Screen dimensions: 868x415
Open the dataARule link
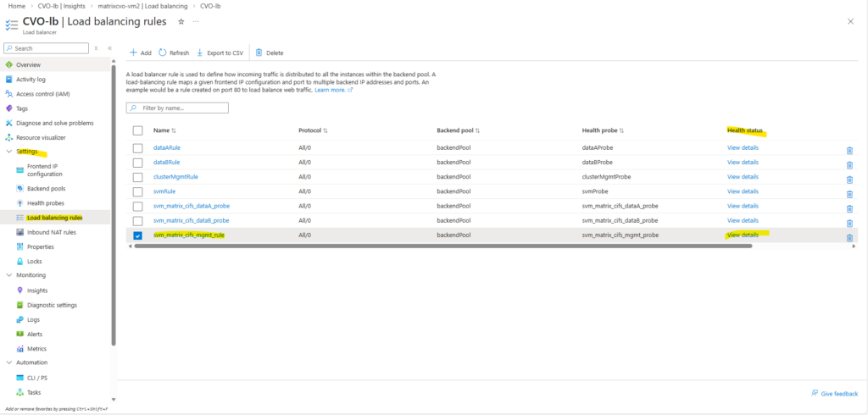(167, 147)
